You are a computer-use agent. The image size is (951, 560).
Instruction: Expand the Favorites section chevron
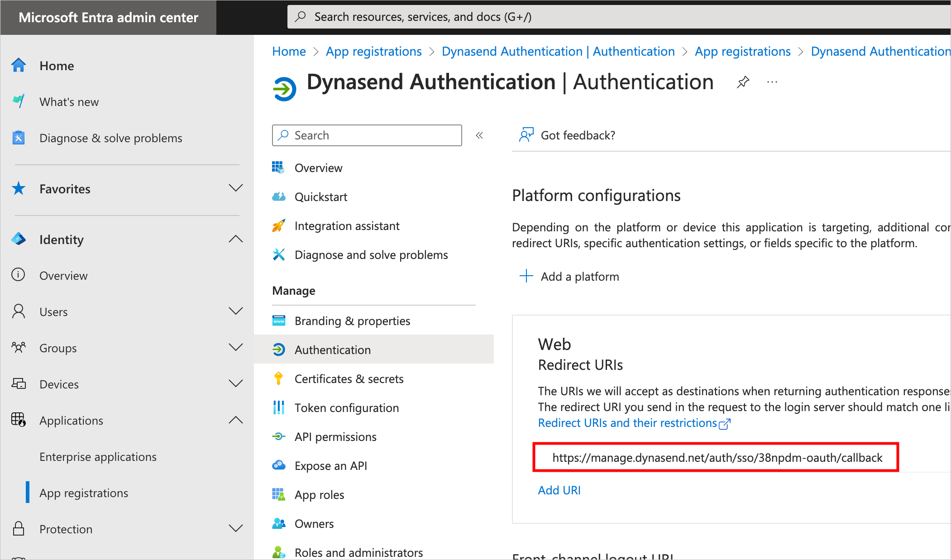(x=236, y=188)
